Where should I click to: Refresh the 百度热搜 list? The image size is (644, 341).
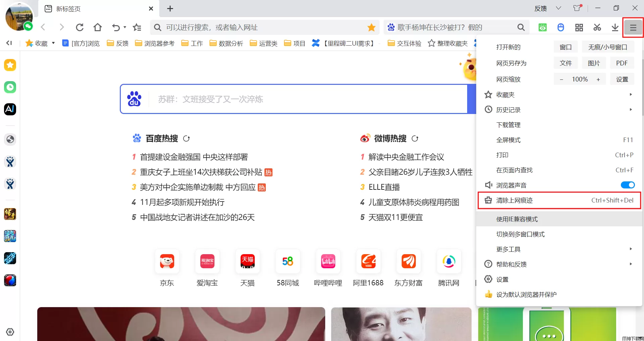point(186,138)
